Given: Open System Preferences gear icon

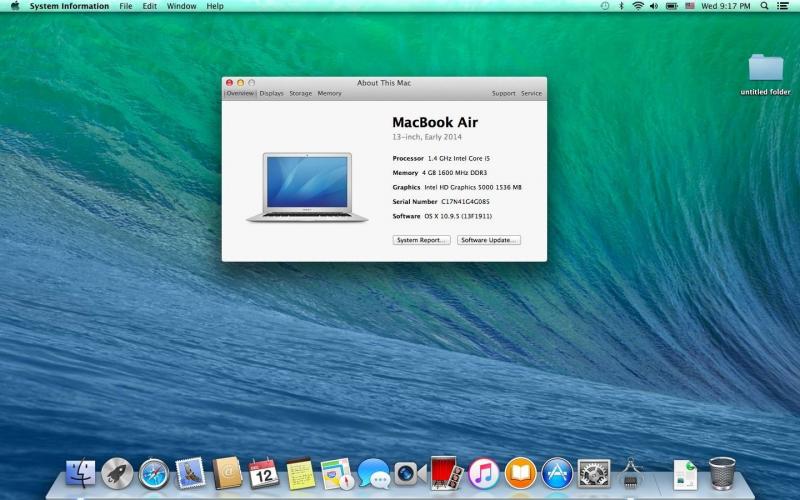Looking at the screenshot, I should [x=593, y=473].
